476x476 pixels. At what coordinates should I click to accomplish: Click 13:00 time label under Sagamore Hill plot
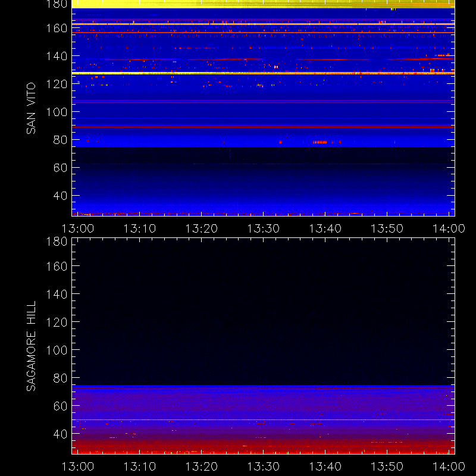tap(78, 466)
